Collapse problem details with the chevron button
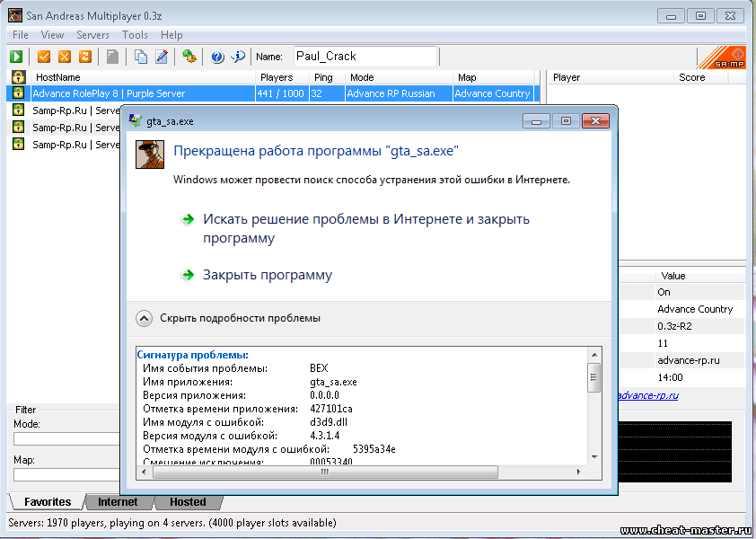This screenshot has width=756, height=539. (144, 318)
